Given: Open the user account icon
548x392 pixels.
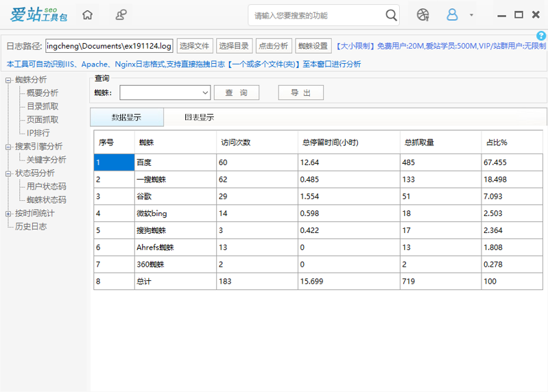Looking at the screenshot, I should (452, 15).
